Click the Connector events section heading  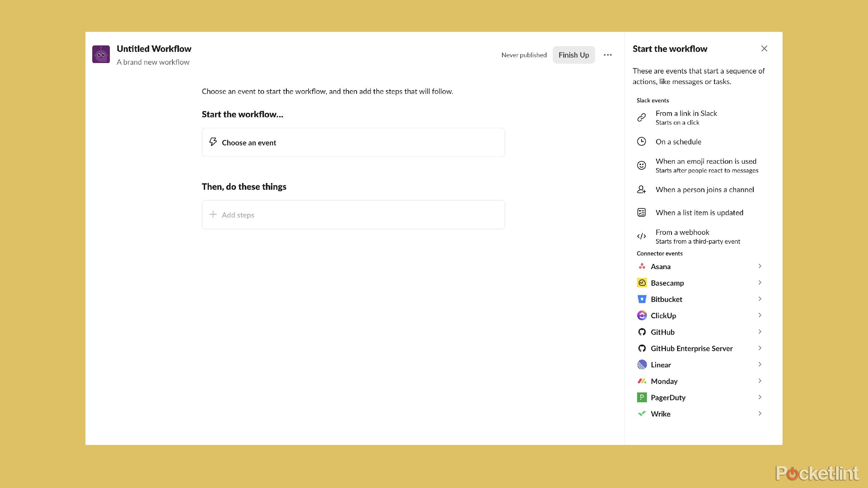click(659, 253)
